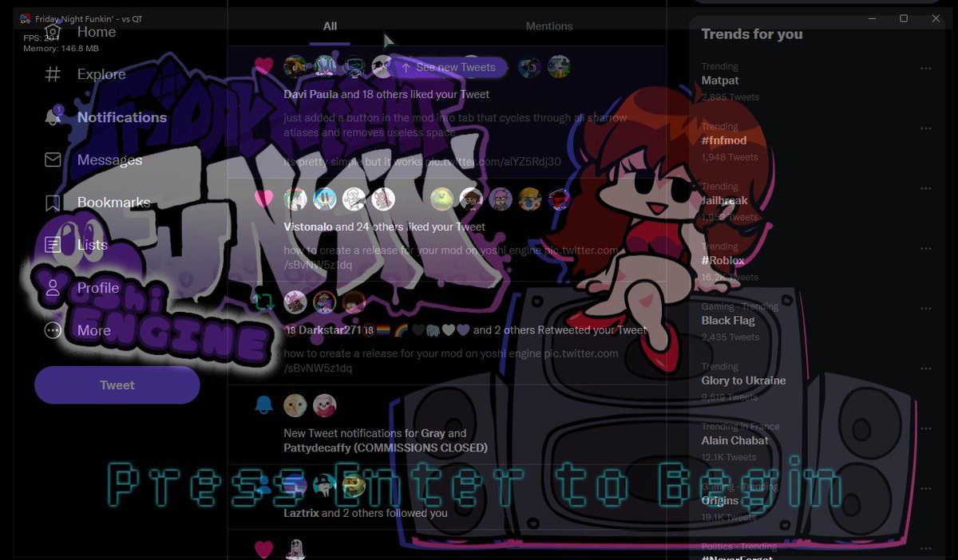Click first avatar in Vistonalo likes row

[x=295, y=199]
